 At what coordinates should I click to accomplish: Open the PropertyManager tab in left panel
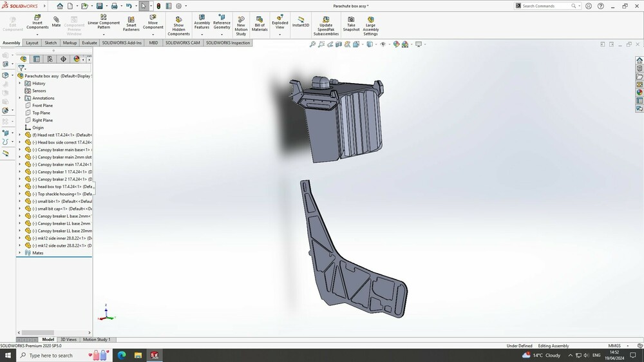[36, 59]
